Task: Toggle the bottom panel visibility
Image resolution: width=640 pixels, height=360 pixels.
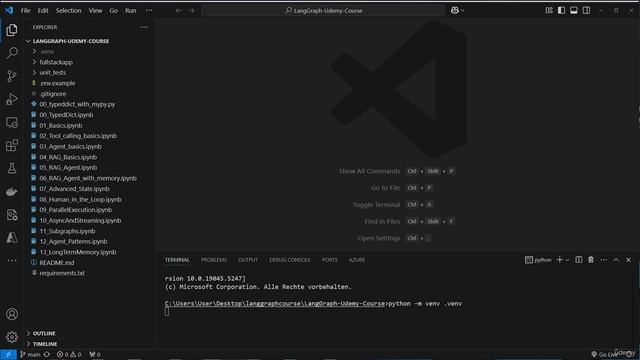Action: click(x=574, y=11)
